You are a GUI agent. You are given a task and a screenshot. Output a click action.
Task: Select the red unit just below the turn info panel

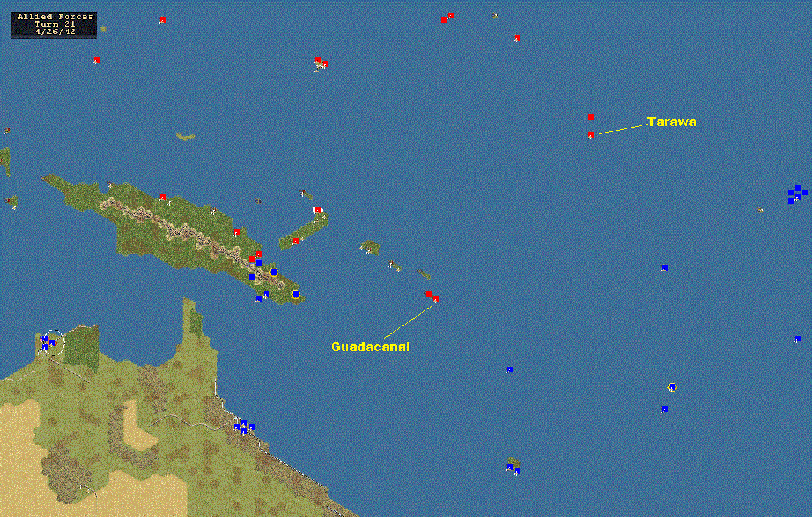(96, 60)
